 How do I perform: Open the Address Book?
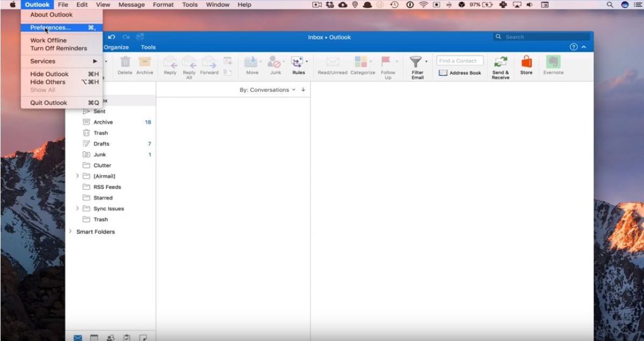pos(460,73)
